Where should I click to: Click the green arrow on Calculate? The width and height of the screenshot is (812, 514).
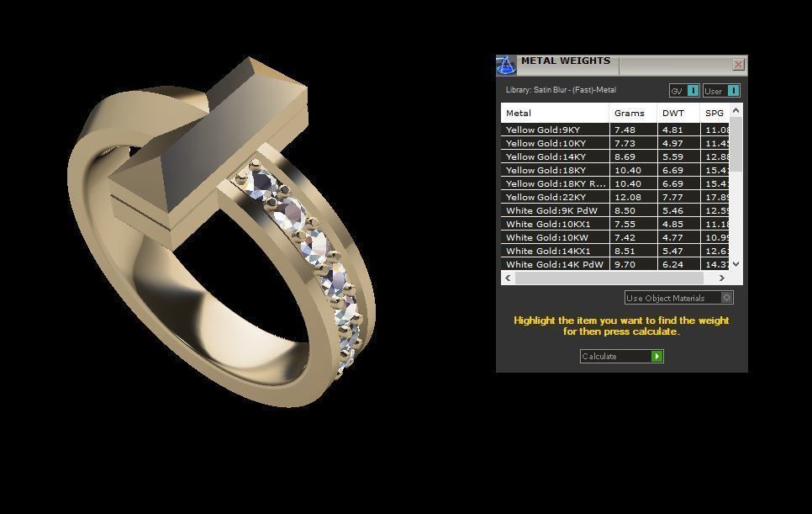pos(656,357)
